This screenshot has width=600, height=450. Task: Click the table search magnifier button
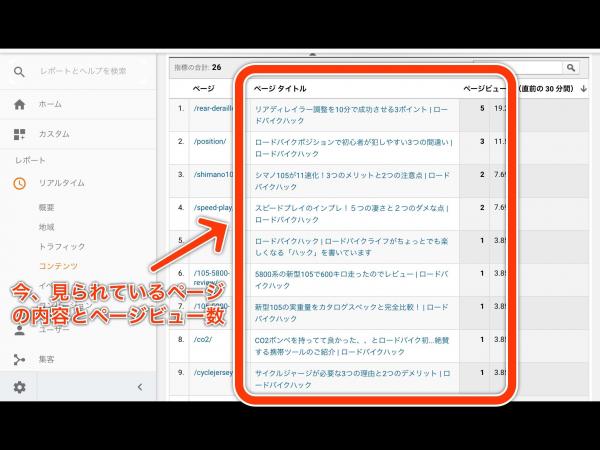(x=571, y=68)
